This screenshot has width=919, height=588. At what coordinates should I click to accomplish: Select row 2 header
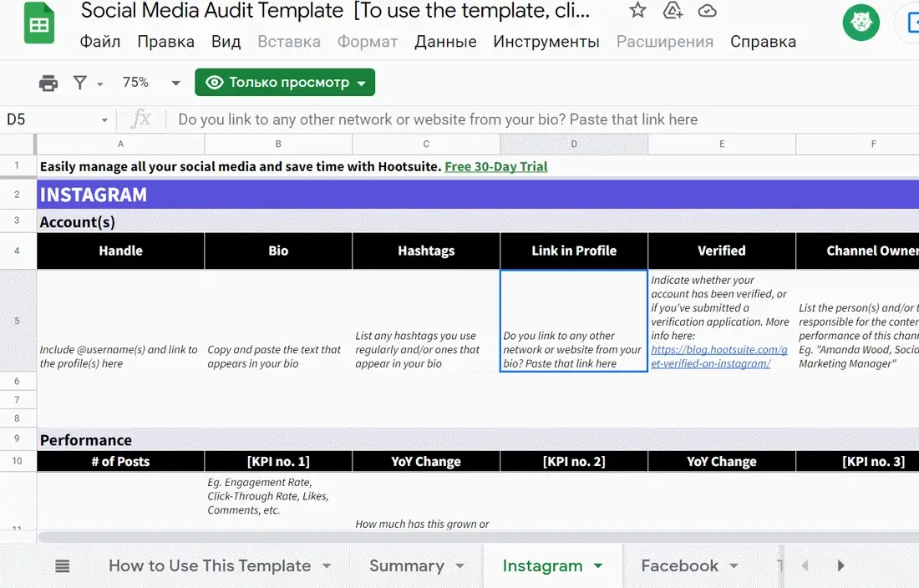[18, 195]
